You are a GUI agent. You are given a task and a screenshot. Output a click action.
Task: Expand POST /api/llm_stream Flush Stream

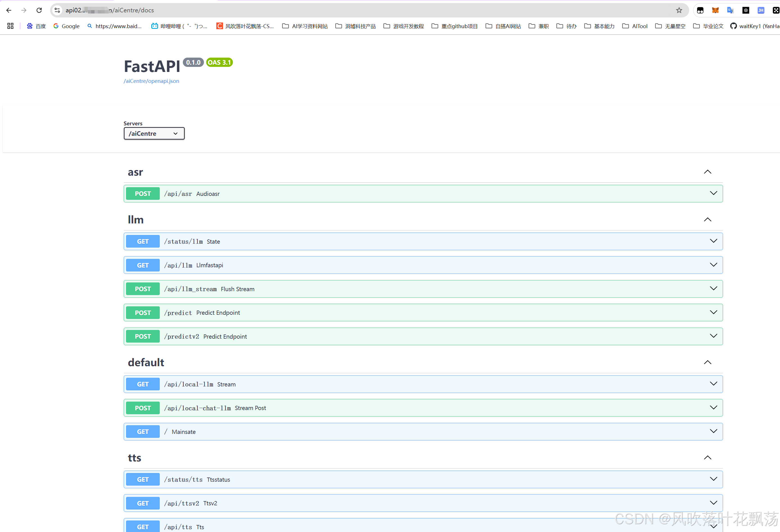714,288
